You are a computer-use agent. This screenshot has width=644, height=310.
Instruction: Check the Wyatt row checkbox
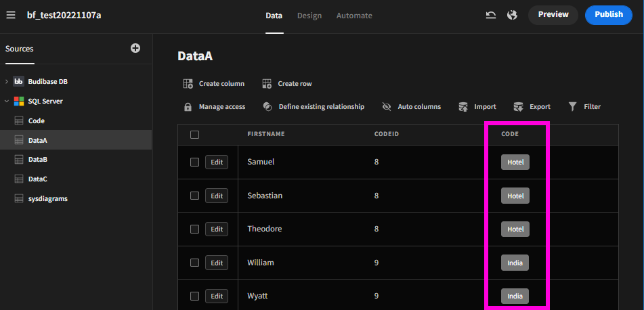click(194, 296)
